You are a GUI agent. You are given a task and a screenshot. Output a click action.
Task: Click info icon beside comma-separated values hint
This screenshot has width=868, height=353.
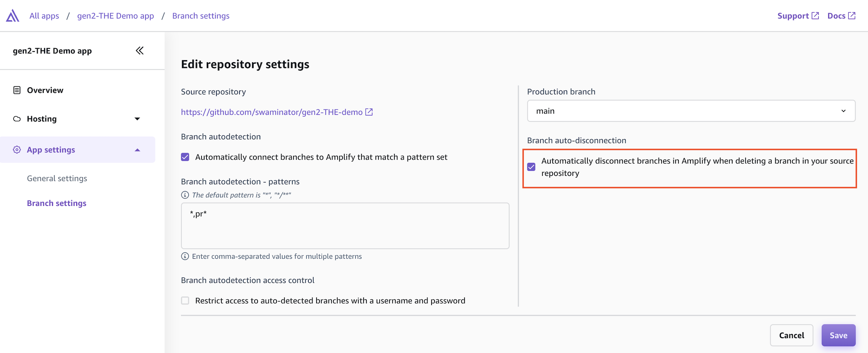tap(185, 256)
